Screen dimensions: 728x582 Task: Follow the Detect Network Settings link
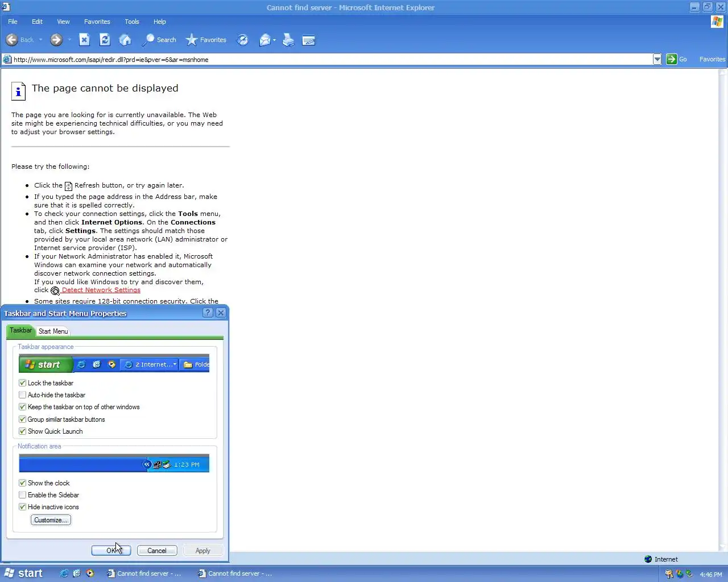click(x=101, y=290)
